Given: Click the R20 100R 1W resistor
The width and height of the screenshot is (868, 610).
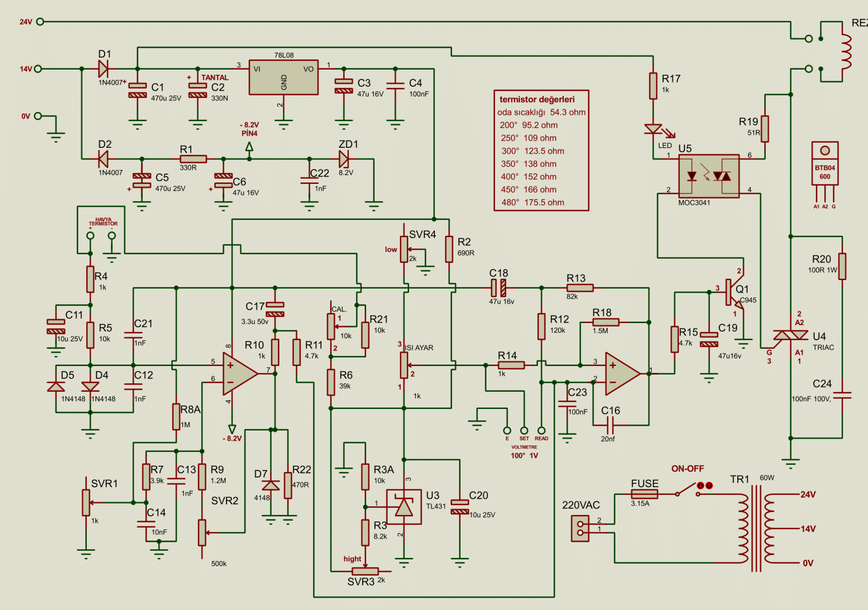Looking at the screenshot, I should pyautogui.click(x=842, y=267).
